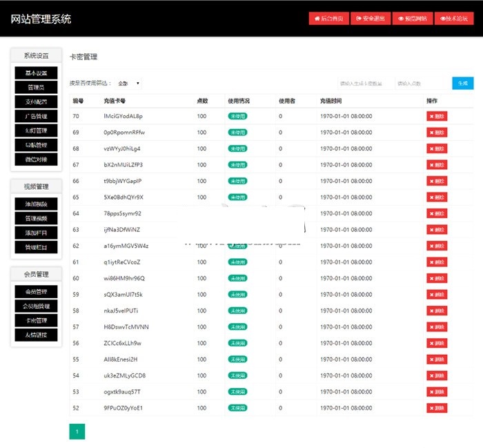Open 会员管理 black sidebar button
The height and width of the screenshot is (448, 483).
coord(36,291)
